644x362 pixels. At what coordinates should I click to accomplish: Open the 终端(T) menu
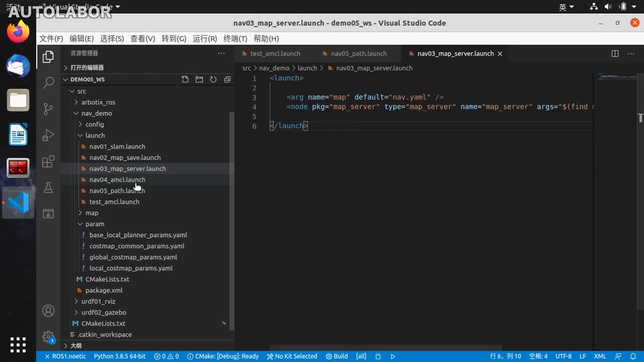point(235,39)
